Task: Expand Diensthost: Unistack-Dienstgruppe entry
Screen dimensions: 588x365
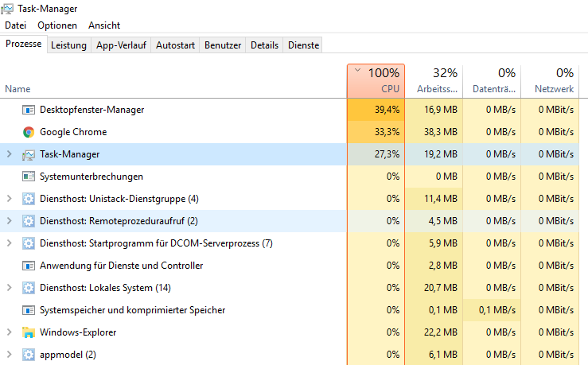Action: click(10, 199)
